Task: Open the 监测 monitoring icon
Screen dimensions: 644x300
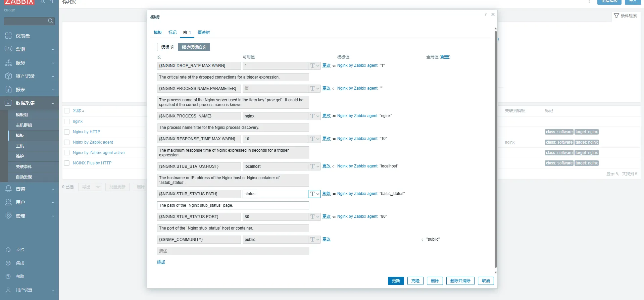Action: coord(8,49)
